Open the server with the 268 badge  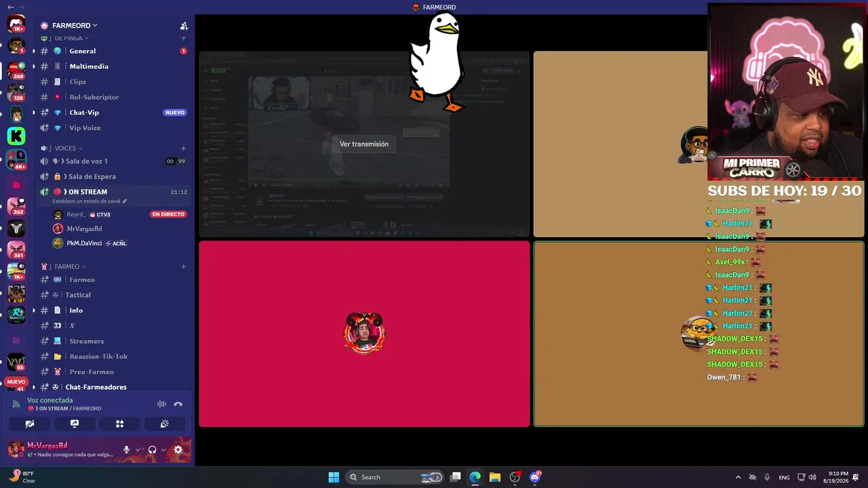point(16,70)
